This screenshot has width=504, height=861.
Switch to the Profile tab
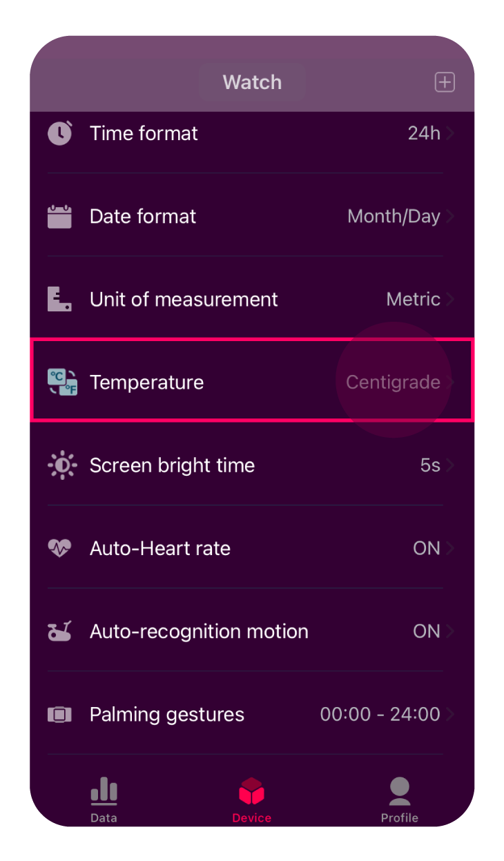pos(399,799)
